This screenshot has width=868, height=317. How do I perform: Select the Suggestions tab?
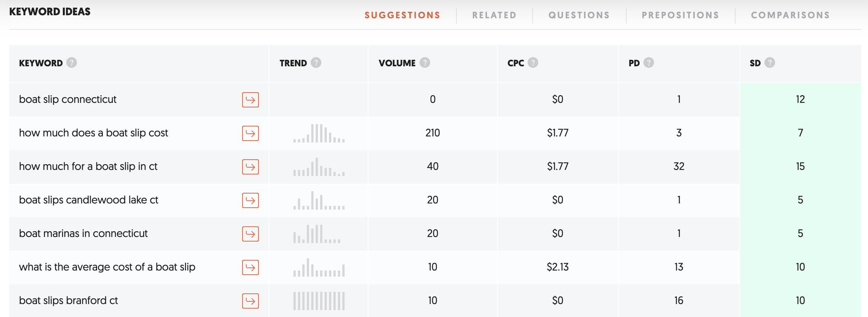pyautogui.click(x=402, y=15)
